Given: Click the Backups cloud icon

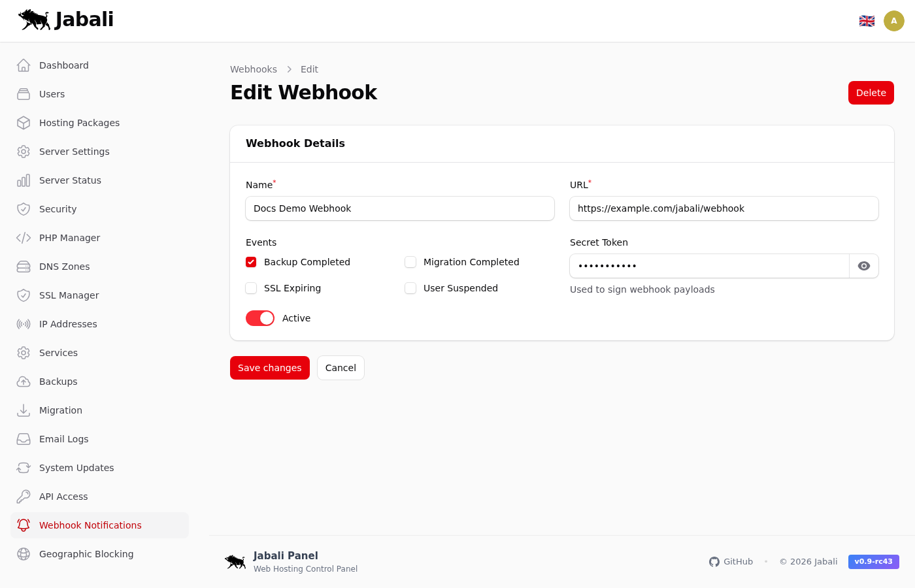Looking at the screenshot, I should (x=24, y=382).
